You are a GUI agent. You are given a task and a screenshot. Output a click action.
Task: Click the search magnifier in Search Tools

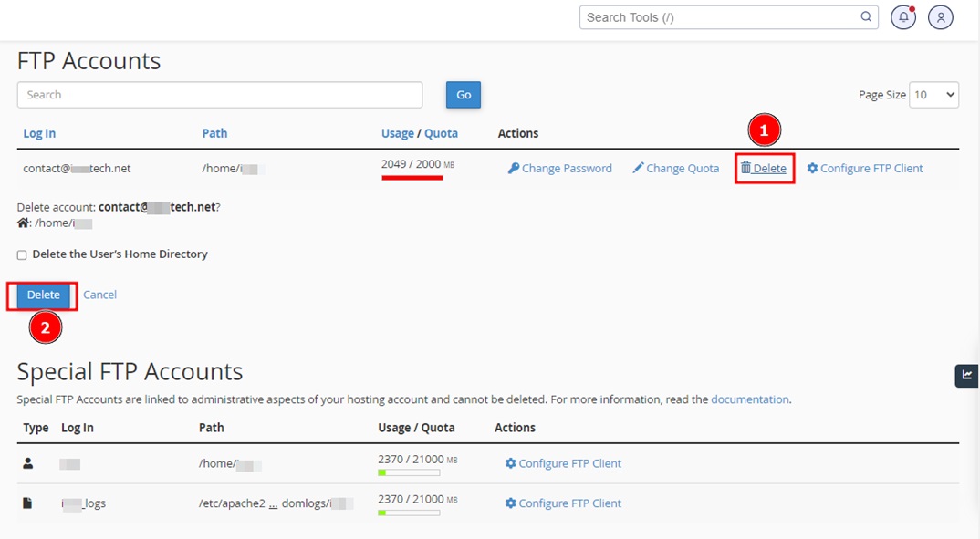click(x=866, y=16)
